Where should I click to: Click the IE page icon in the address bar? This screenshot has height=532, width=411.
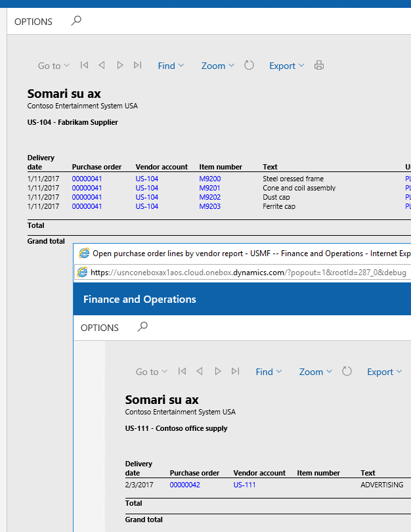tap(82, 272)
